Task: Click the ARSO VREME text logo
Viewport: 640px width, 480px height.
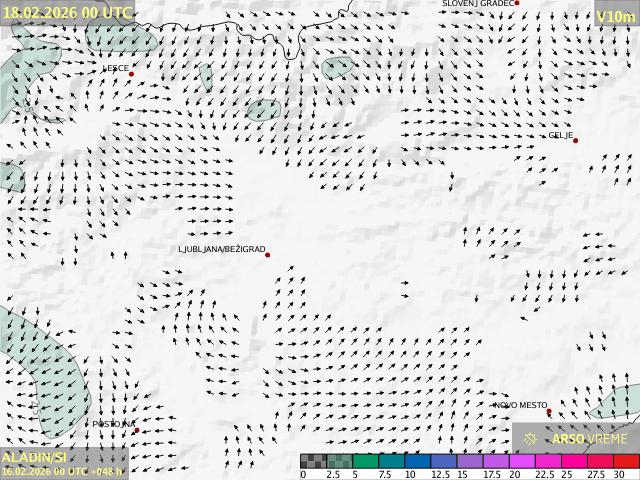Action: point(590,439)
